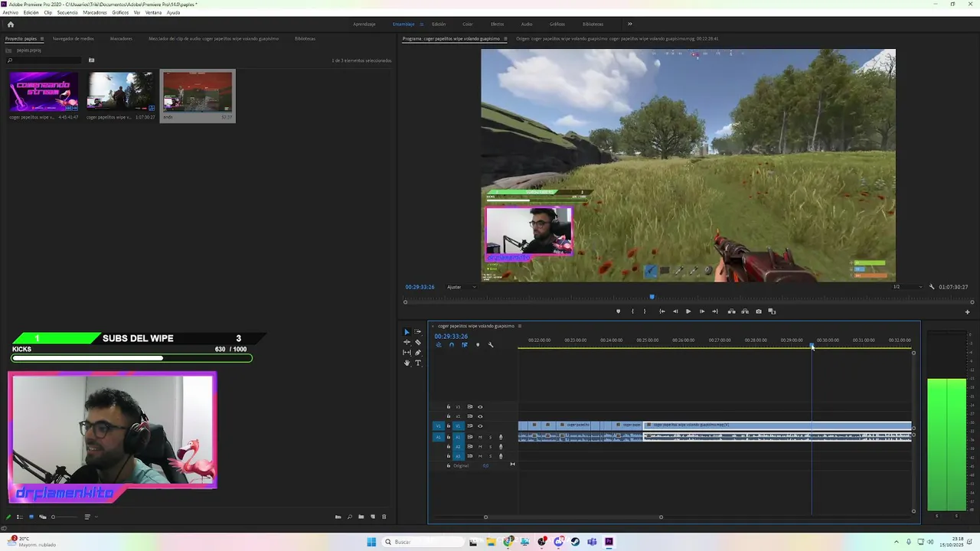Open the Ajustar zoom level dropdown
This screenshot has width=980, height=551.
462,287
